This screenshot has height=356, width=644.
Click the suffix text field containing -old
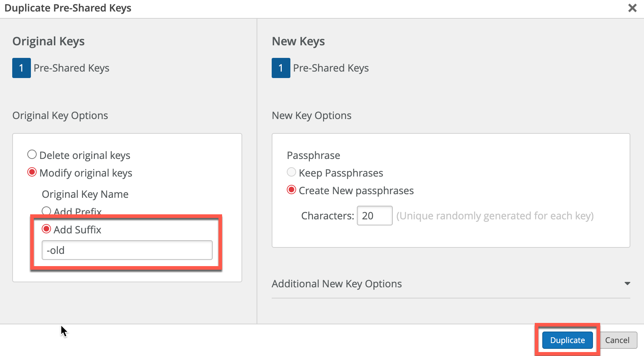[x=127, y=250]
